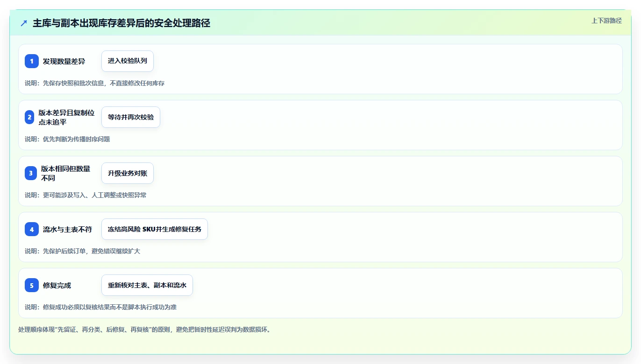Click the arrow icon beside the panel title
The image size is (641, 364).
pos(24,23)
